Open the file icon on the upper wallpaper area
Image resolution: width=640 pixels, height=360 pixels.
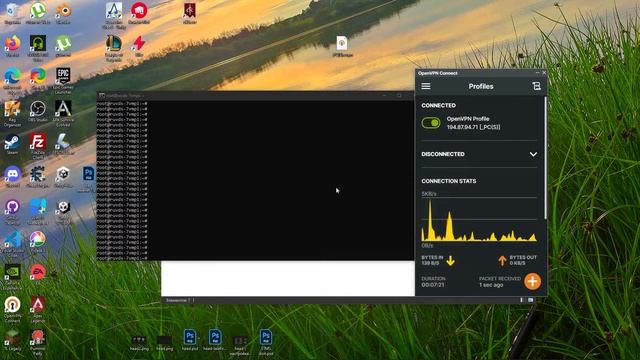point(342,46)
